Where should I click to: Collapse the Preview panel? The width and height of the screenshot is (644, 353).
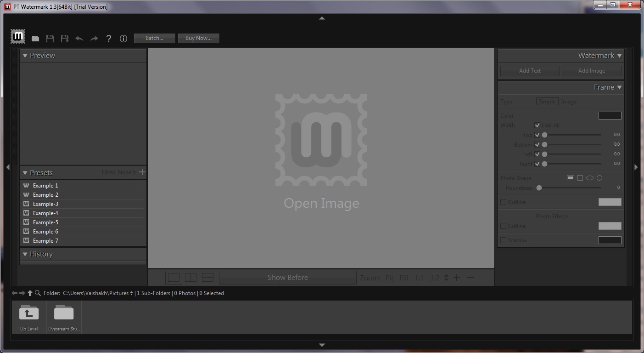coord(25,56)
